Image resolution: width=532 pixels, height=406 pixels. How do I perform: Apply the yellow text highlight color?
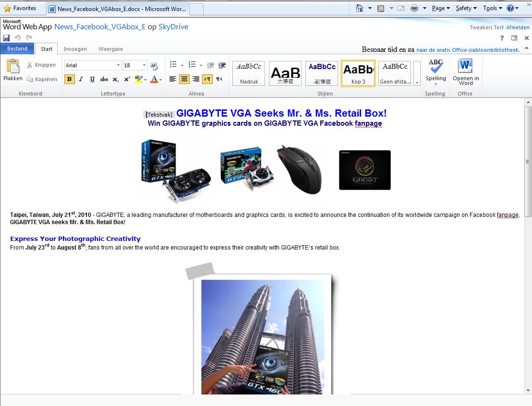(x=138, y=79)
